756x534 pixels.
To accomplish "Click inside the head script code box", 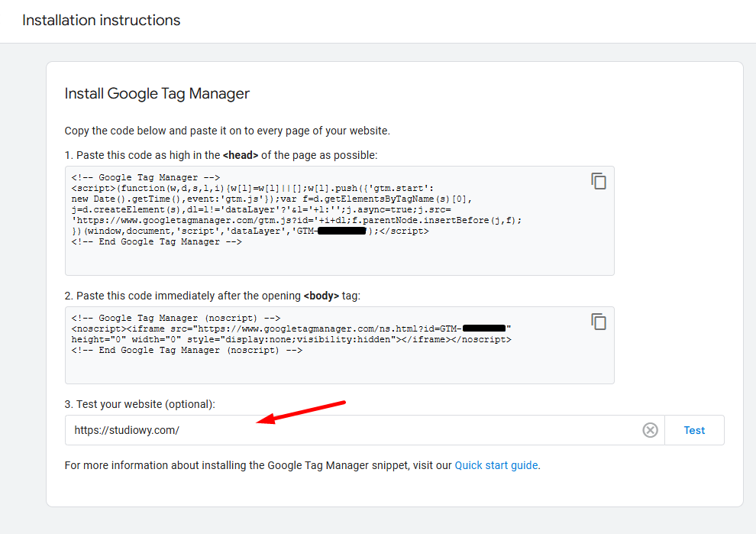I will tap(339, 221).
